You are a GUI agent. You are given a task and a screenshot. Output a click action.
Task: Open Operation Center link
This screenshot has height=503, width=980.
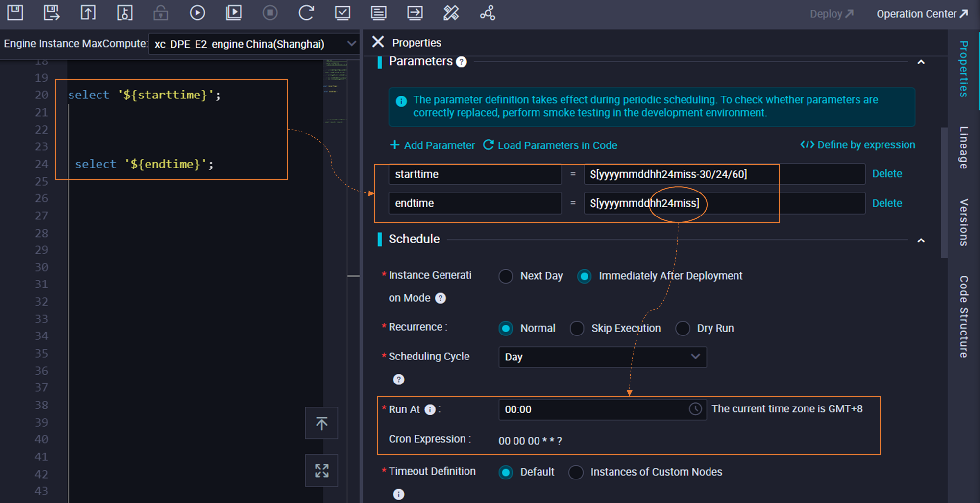(x=922, y=14)
